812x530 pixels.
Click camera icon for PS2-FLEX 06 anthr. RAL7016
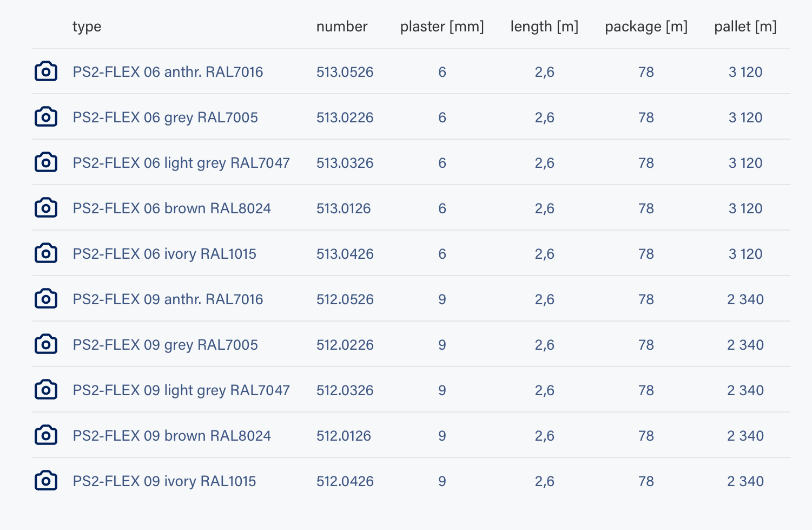pos(46,71)
